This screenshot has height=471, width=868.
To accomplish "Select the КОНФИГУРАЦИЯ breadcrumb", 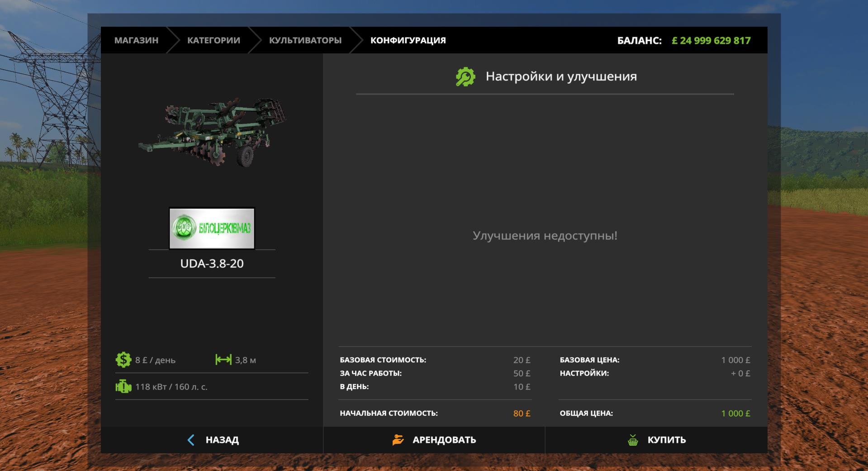I will coord(408,40).
